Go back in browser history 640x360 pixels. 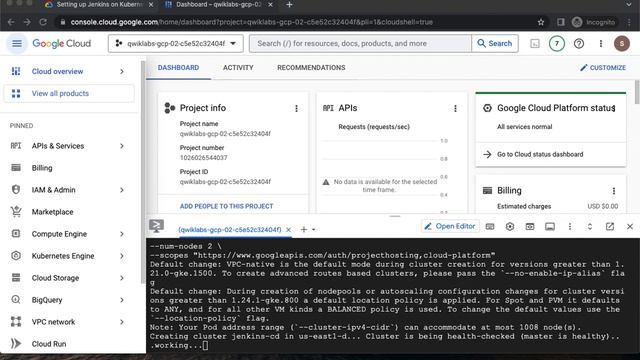[11, 22]
